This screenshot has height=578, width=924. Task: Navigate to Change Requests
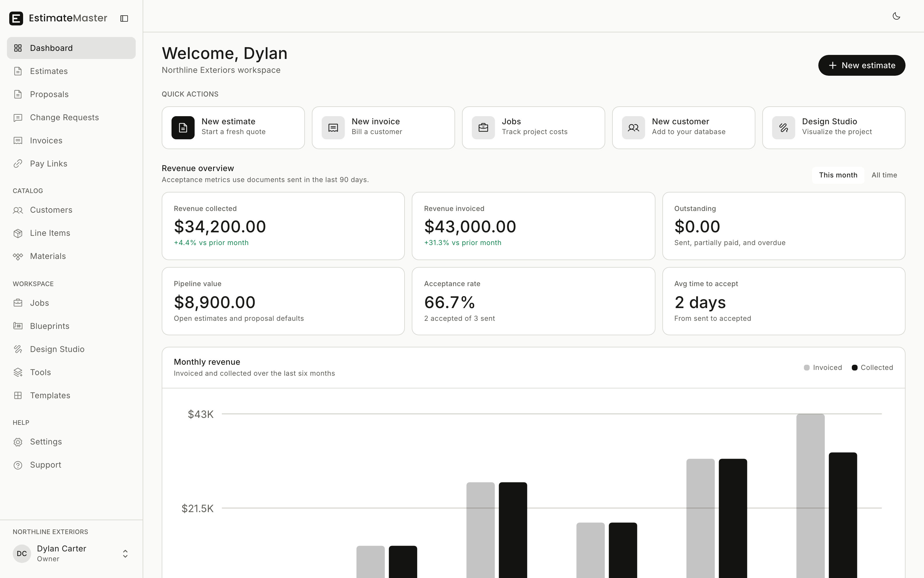pyautogui.click(x=71, y=117)
